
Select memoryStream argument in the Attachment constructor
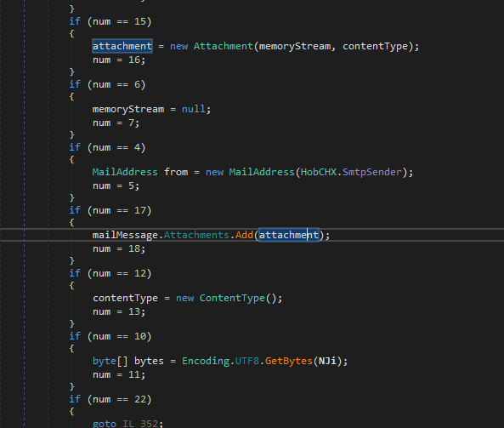295,46
